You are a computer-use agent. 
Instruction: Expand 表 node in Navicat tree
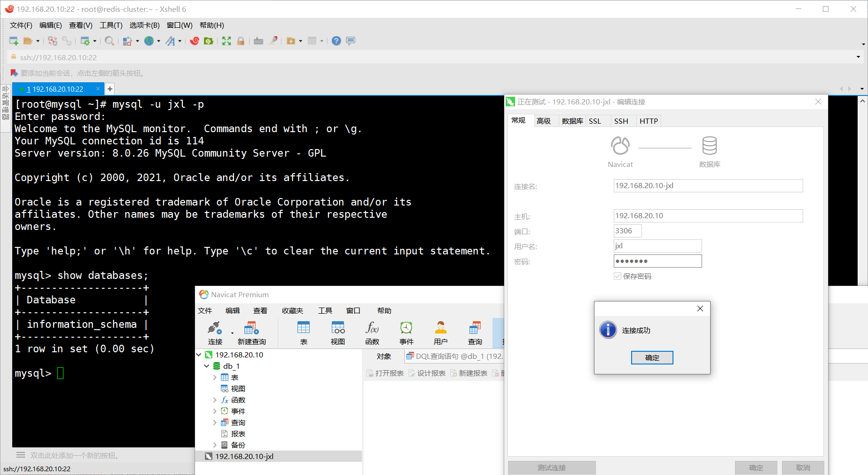215,377
